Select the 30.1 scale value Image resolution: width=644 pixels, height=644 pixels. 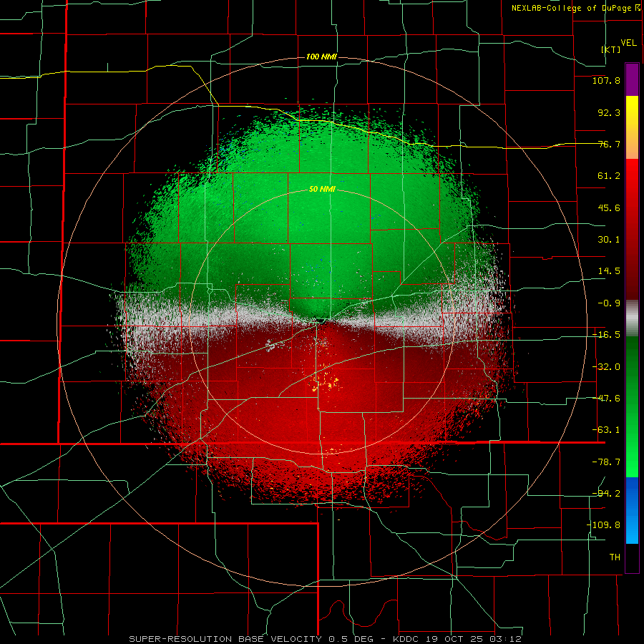[609, 240]
